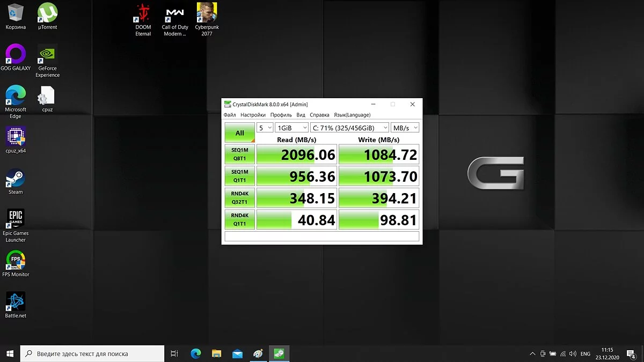Open the Файл menu

pos(230,115)
